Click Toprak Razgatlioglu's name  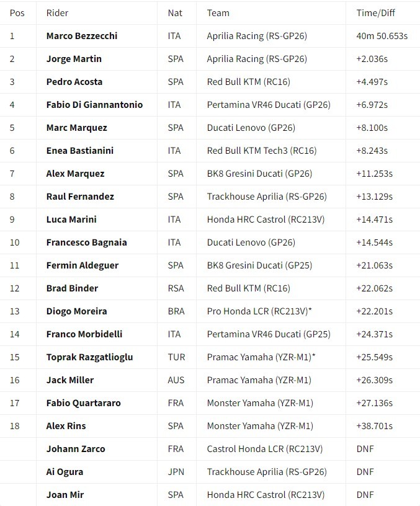coord(89,357)
